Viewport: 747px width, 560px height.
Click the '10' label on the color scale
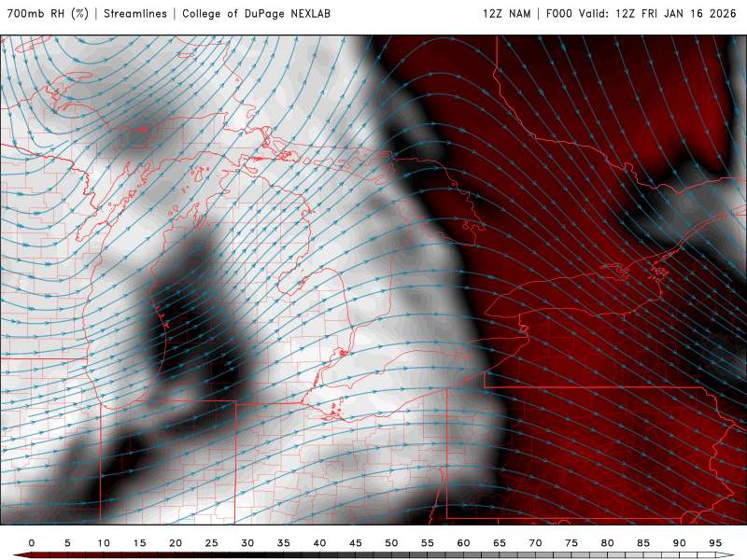pos(104,543)
